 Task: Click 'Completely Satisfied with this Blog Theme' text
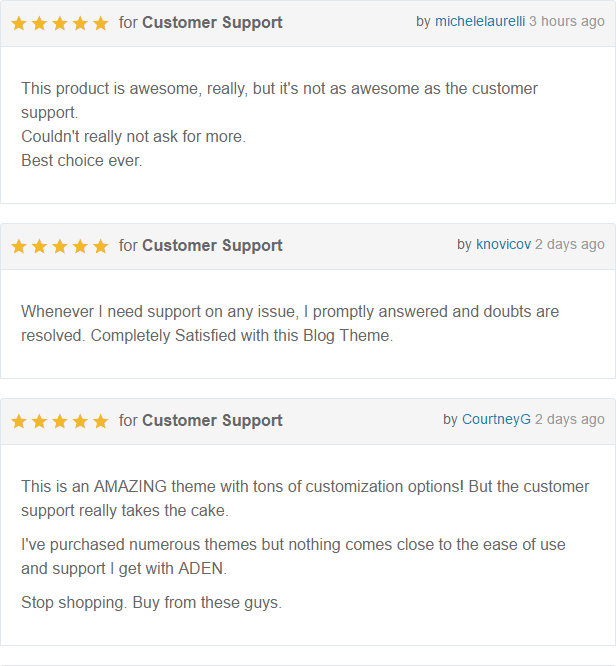tap(241, 336)
